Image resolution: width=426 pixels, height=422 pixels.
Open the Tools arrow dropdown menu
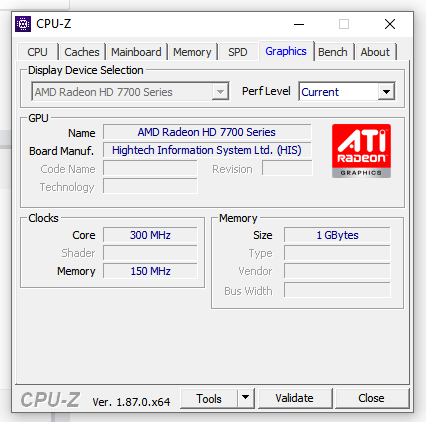click(246, 398)
